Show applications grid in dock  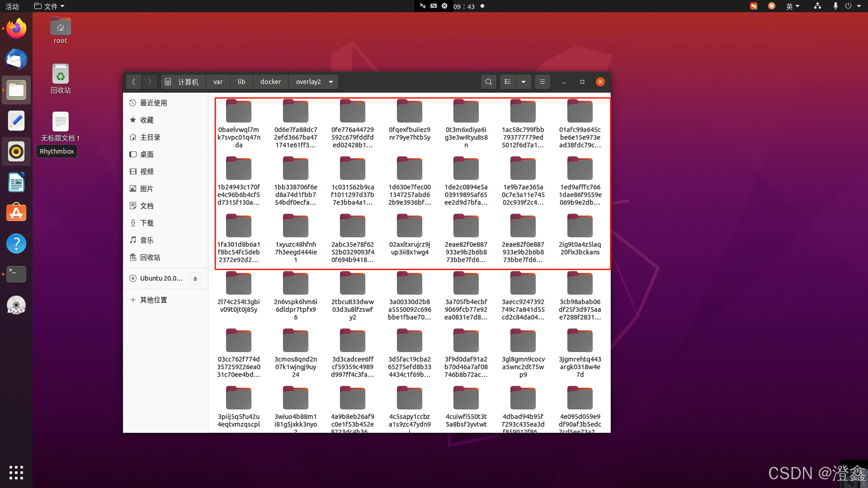coord(16,472)
